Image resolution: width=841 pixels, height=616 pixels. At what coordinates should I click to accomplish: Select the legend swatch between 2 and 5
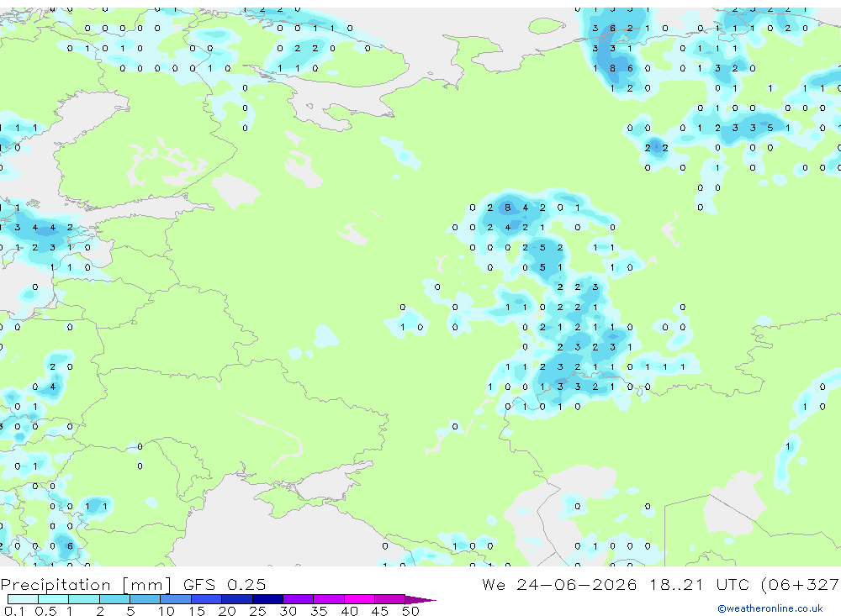[114, 599]
